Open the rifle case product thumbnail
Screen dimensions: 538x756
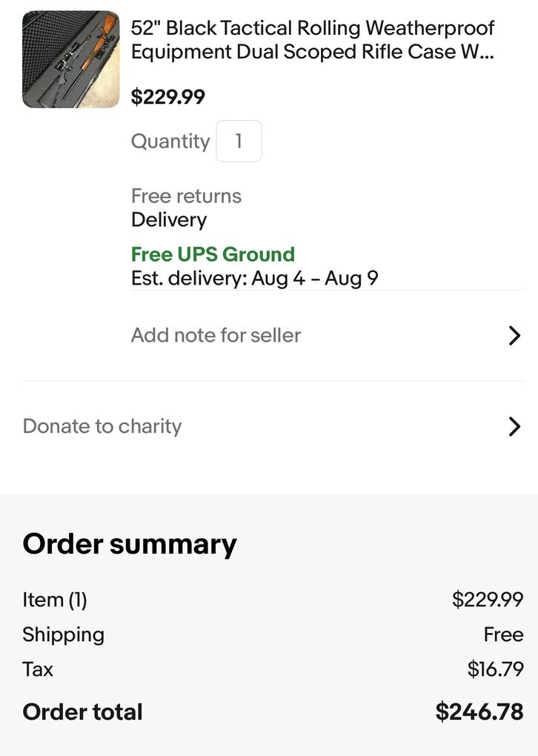(x=70, y=59)
